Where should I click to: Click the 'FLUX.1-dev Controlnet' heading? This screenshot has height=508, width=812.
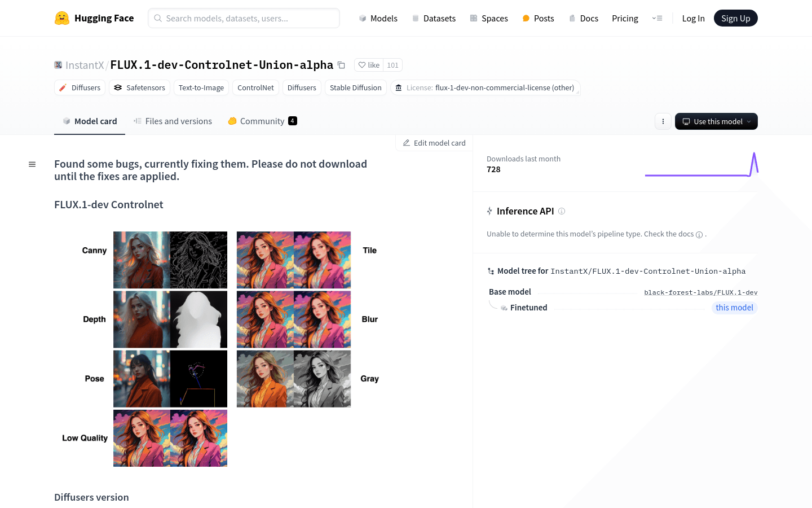pos(109,204)
